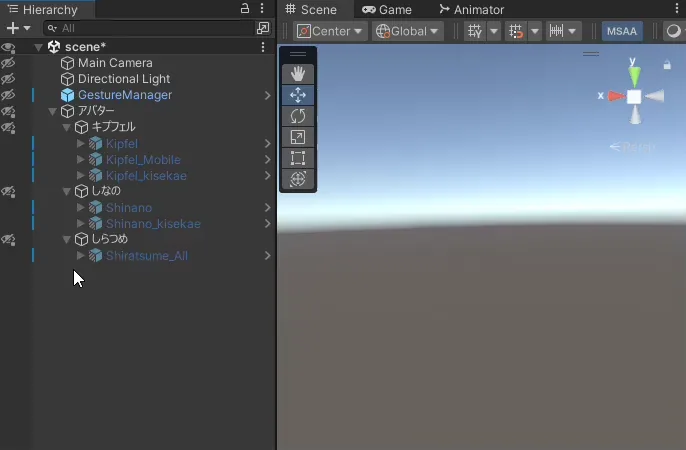The image size is (686, 450).
Task: Switch Persp projection label
Action: 632,147
